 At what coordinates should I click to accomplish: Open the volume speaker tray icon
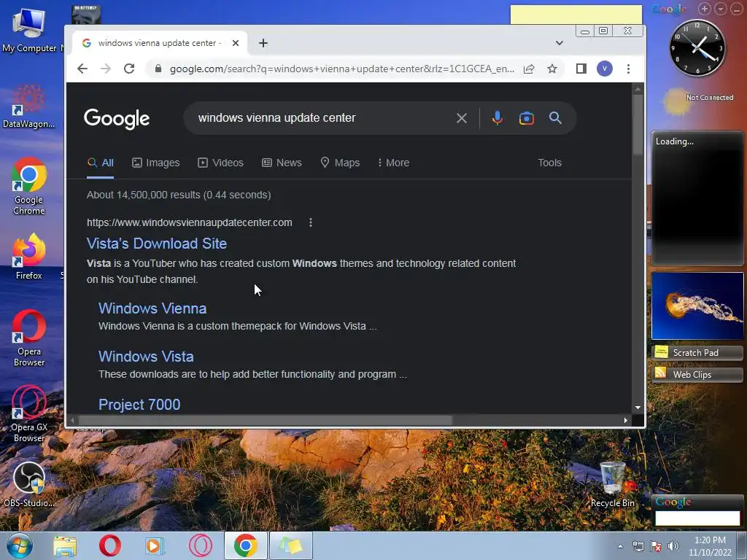(x=673, y=547)
